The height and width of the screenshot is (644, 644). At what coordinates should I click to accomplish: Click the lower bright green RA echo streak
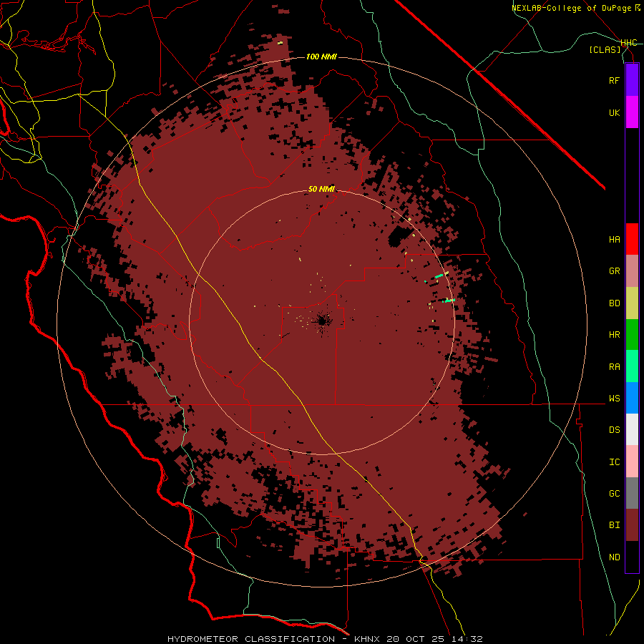(x=449, y=301)
